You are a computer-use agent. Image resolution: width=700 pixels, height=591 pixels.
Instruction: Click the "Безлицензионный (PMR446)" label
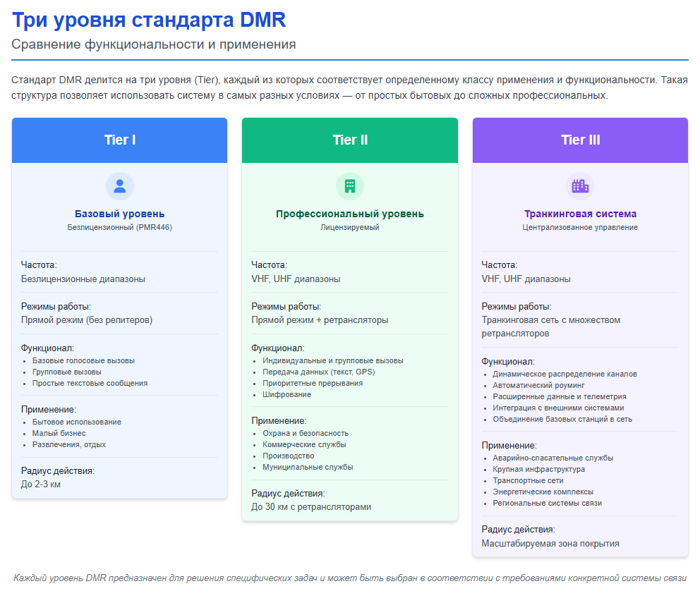119,228
